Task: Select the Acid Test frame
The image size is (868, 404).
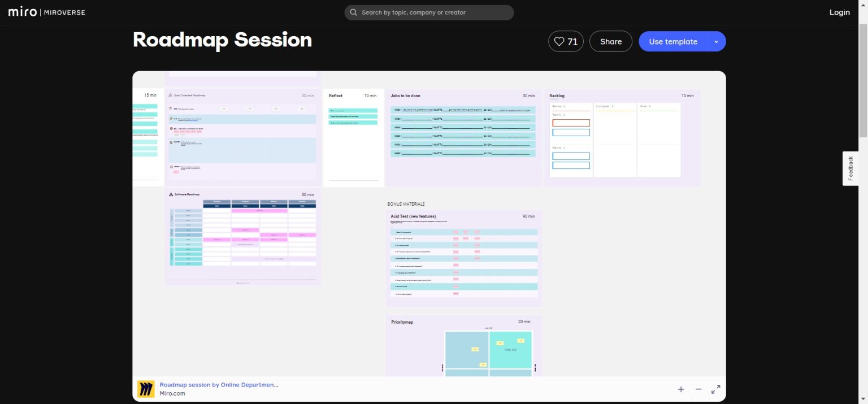Action: (x=463, y=259)
